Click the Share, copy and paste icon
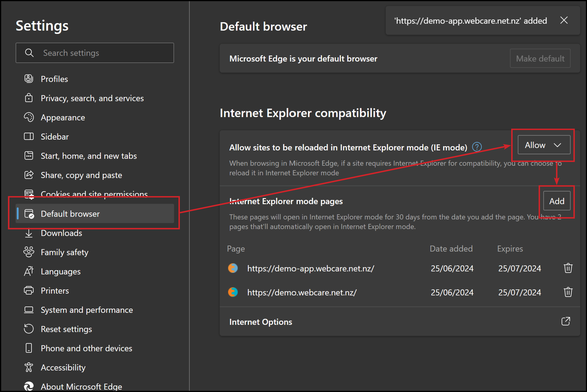Viewport: 587px width, 392px height. coord(29,175)
